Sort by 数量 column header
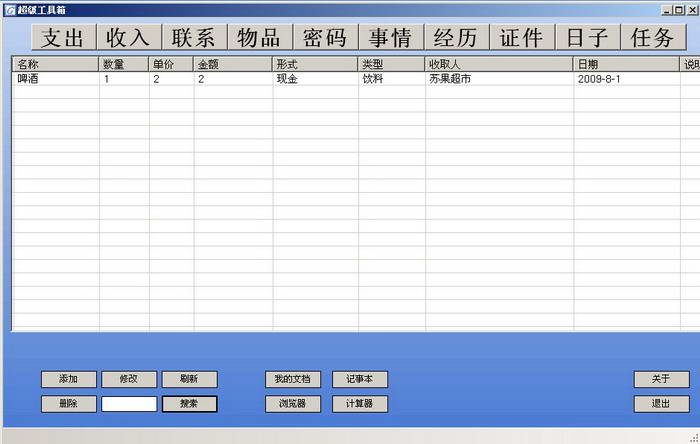Screen dimensions: 700x444 coord(124,64)
